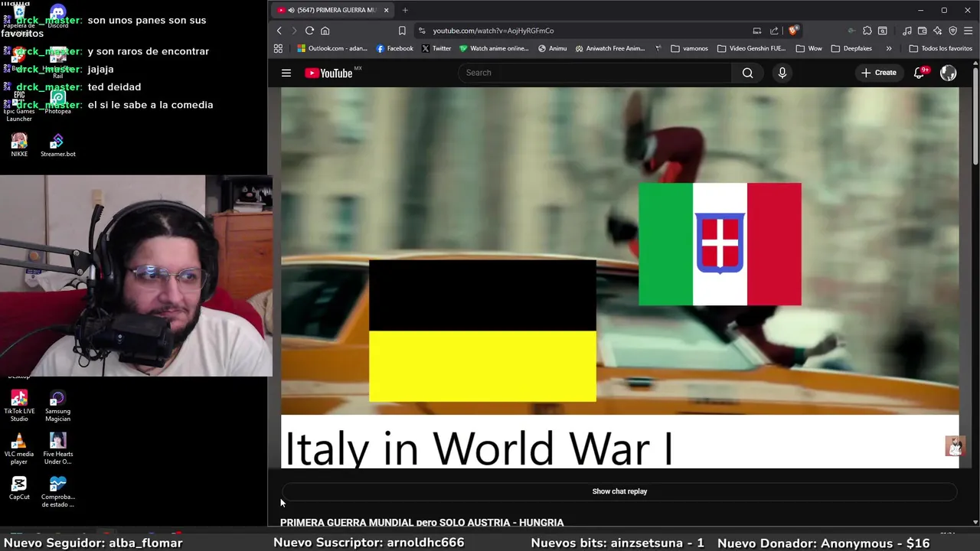Mute the tab via its speaker icon
The height and width of the screenshot is (551, 980).
(x=292, y=10)
